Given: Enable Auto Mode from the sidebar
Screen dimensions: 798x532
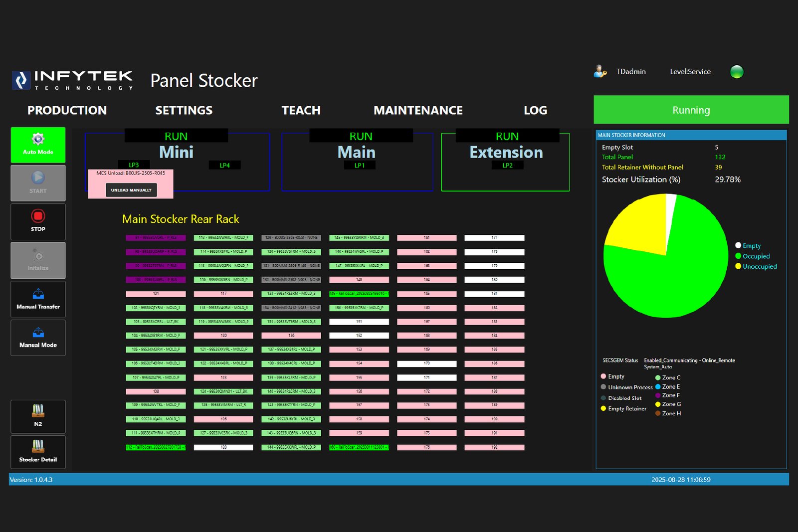Looking at the screenshot, I should [37, 145].
